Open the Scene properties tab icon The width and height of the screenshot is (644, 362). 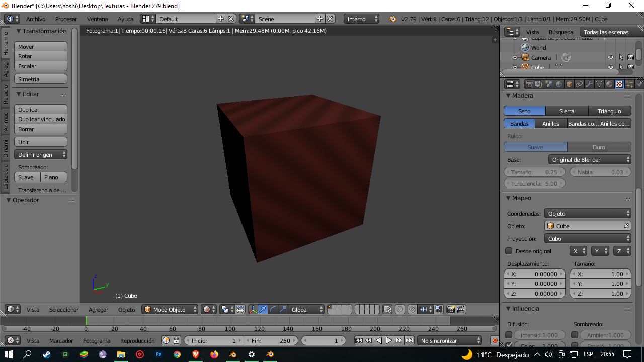pyautogui.click(x=549, y=84)
